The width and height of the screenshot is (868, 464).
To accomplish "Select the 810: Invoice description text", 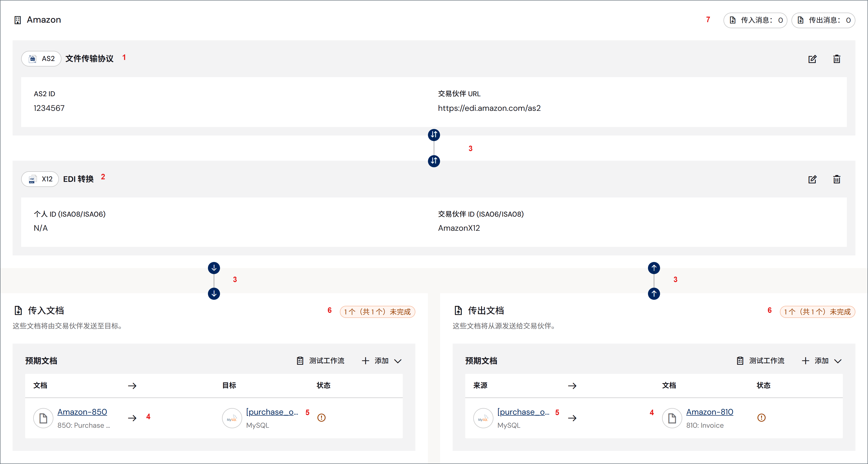I will point(705,425).
